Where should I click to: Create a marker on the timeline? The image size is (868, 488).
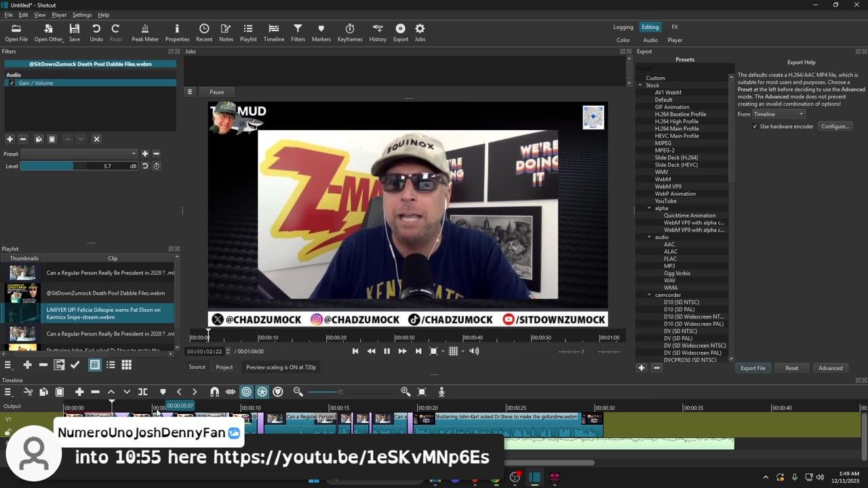pos(163,392)
